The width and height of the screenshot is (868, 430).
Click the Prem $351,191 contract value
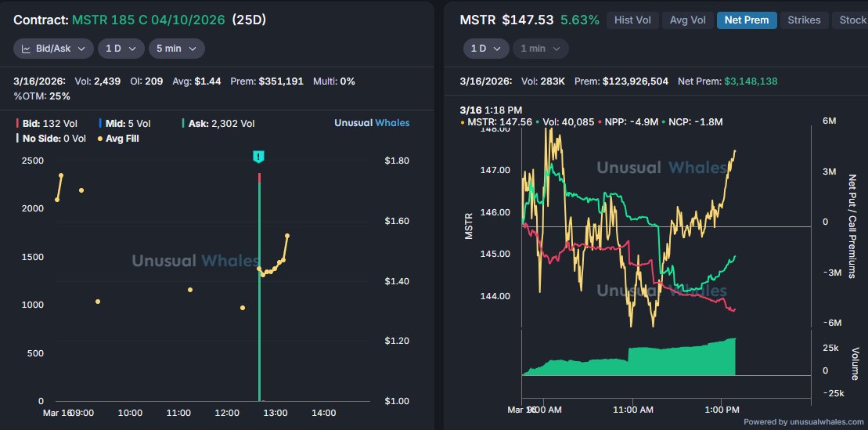click(267, 81)
